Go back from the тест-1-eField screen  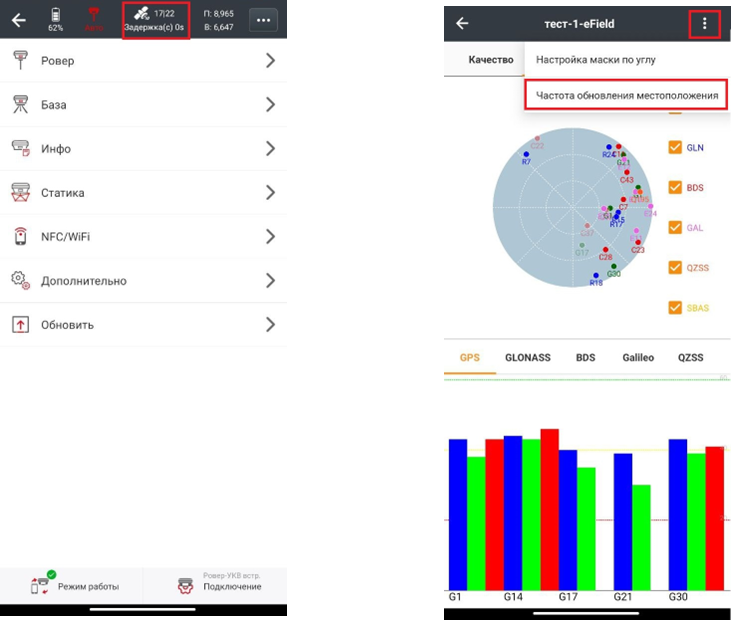[x=462, y=23]
